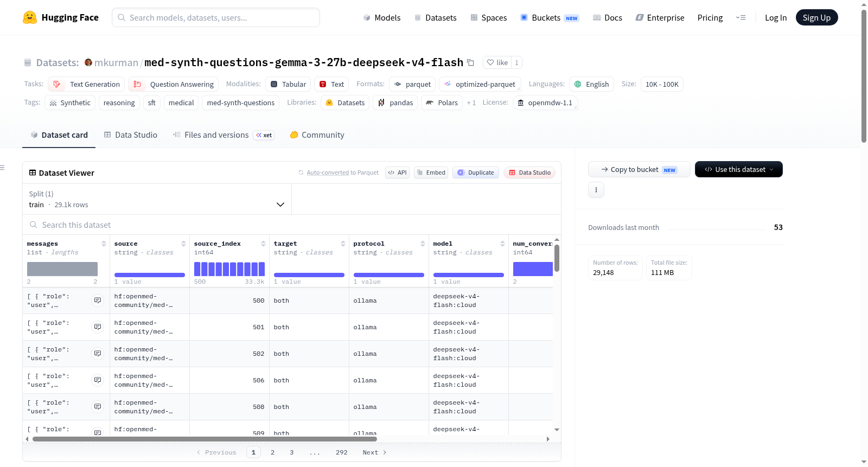Go to the Next page of rows
The image size is (868, 467).
[374, 452]
